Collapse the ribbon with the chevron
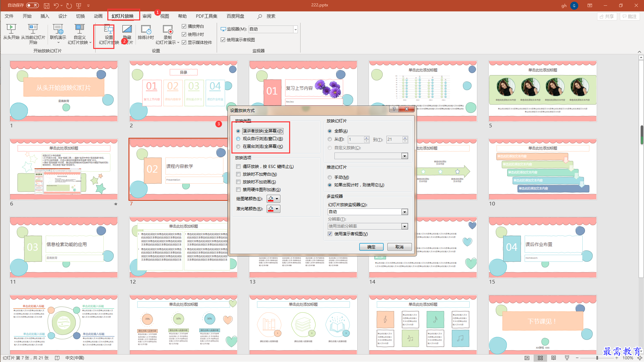This screenshot has height=362, width=644. pos(640,52)
